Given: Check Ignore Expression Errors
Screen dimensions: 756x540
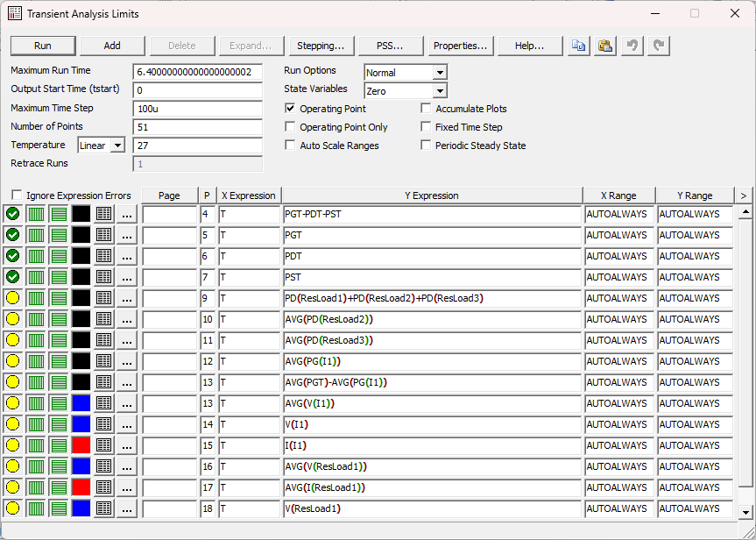Looking at the screenshot, I should pos(17,195).
